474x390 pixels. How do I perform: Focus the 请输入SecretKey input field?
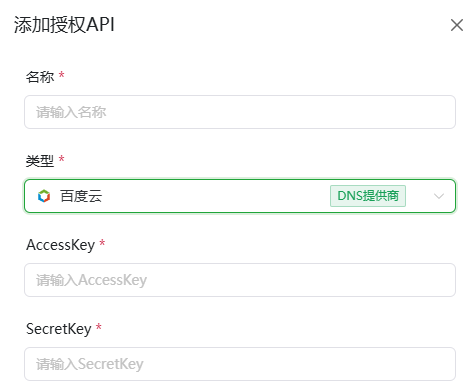coord(240,364)
